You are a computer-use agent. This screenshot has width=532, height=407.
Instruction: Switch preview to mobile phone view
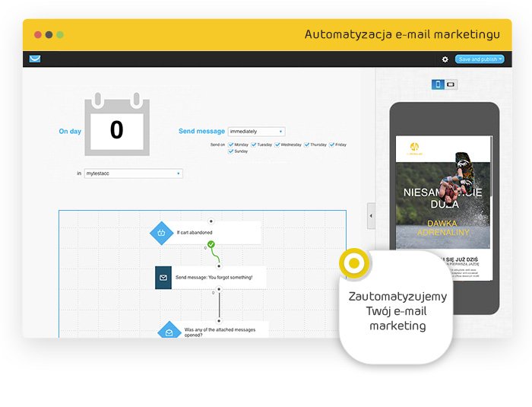pyautogui.click(x=438, y=84)
